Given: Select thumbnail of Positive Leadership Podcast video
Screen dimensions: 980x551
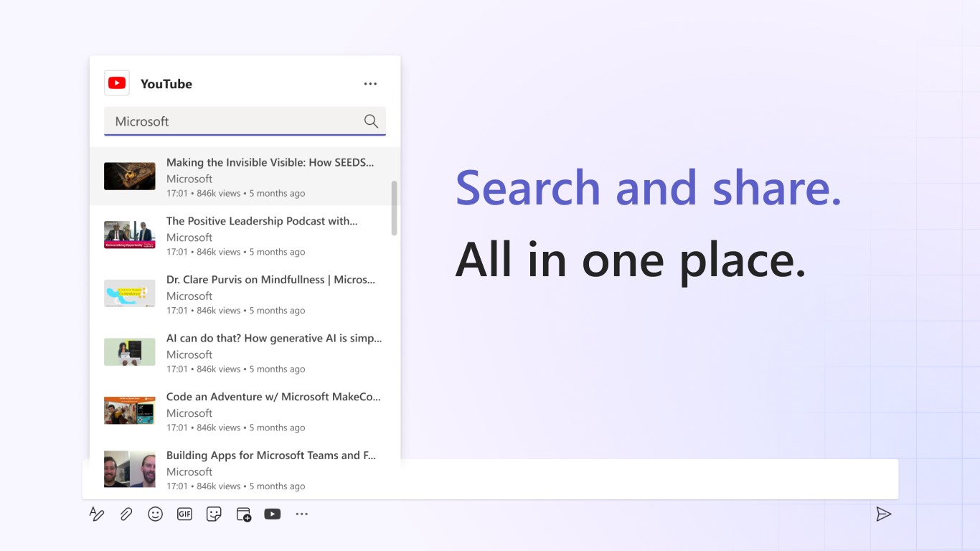Looking at the screenshot, I should point(130,235).
